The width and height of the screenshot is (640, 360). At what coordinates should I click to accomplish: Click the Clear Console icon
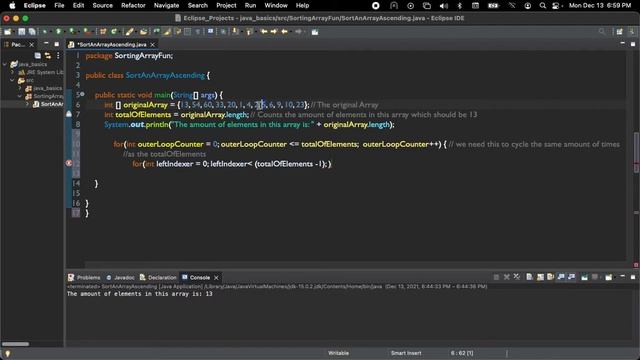click(529, 277)
